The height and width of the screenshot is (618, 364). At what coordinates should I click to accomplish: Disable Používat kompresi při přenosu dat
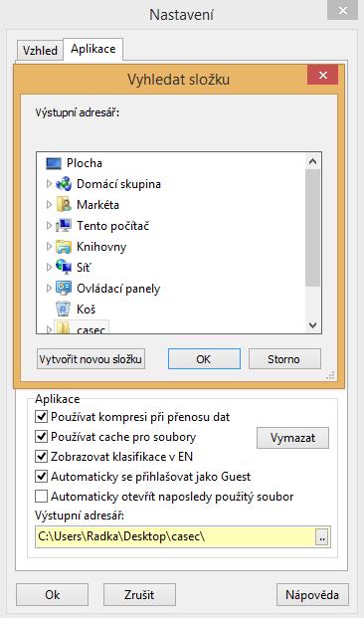pos(41,417)
